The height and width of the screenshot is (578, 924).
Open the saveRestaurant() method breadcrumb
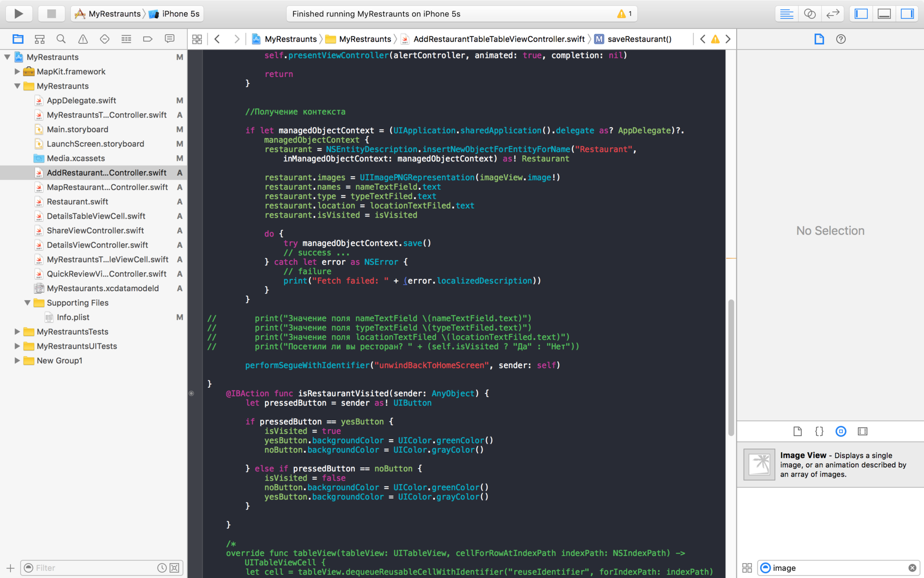tap(633, 39)
